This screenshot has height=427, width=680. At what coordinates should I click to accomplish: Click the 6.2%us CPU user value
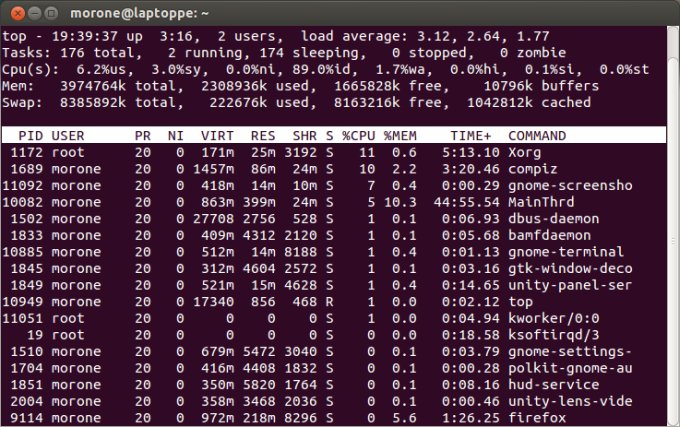pyautogui.click(x=101, y=69)
